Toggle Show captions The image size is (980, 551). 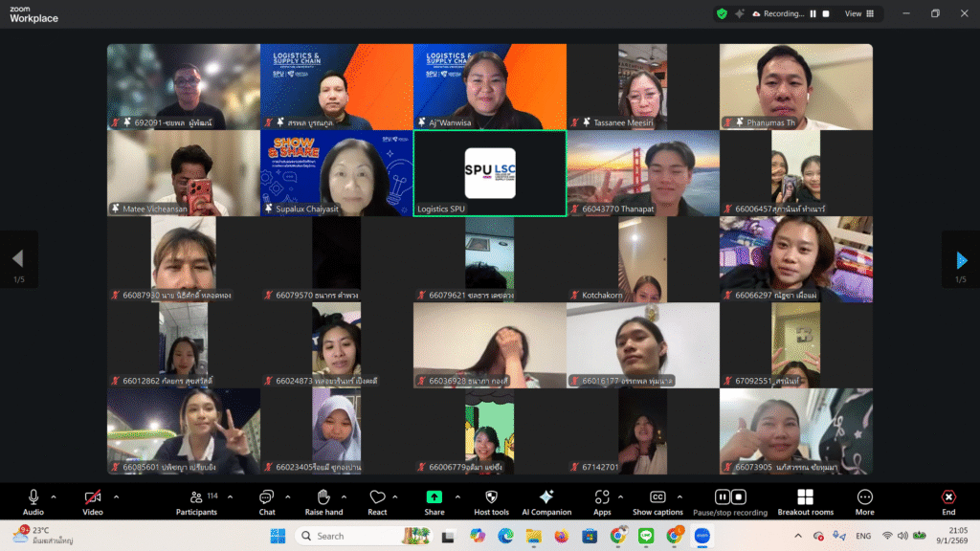click(x=657, y=501)
